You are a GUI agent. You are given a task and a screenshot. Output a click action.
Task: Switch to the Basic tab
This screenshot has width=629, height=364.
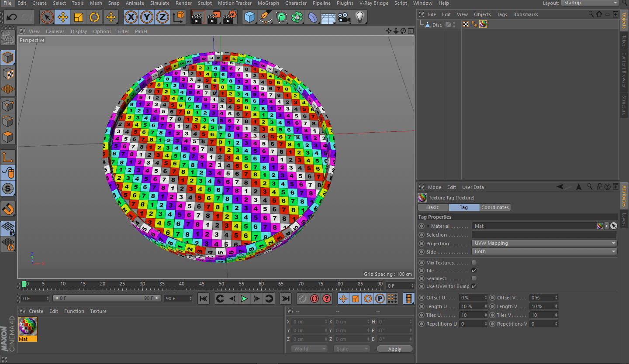(x=433, y=207)
